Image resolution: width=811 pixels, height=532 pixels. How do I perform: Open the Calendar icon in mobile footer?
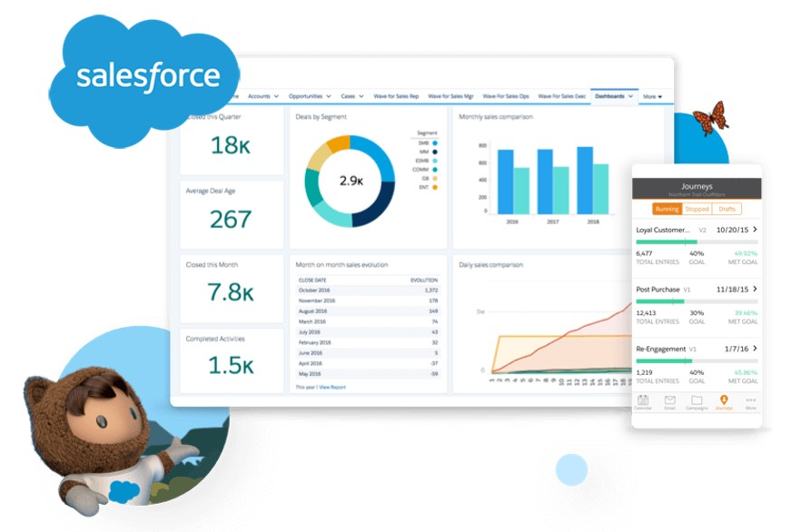click(x=643, y=400)
